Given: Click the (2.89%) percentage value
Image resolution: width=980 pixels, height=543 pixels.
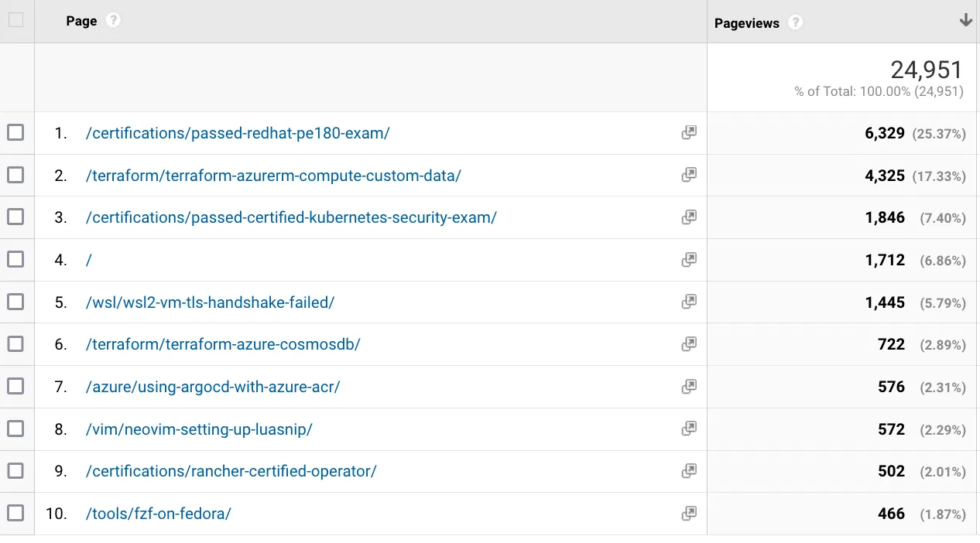Looking at the screenshot, I should [943, 345].
